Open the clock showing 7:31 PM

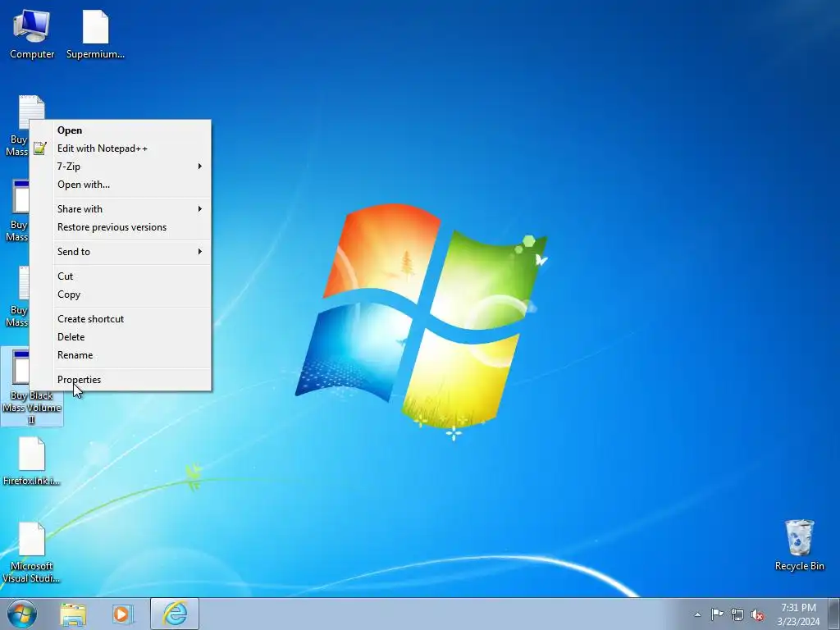pyautogui.click(x=798, y=614)
